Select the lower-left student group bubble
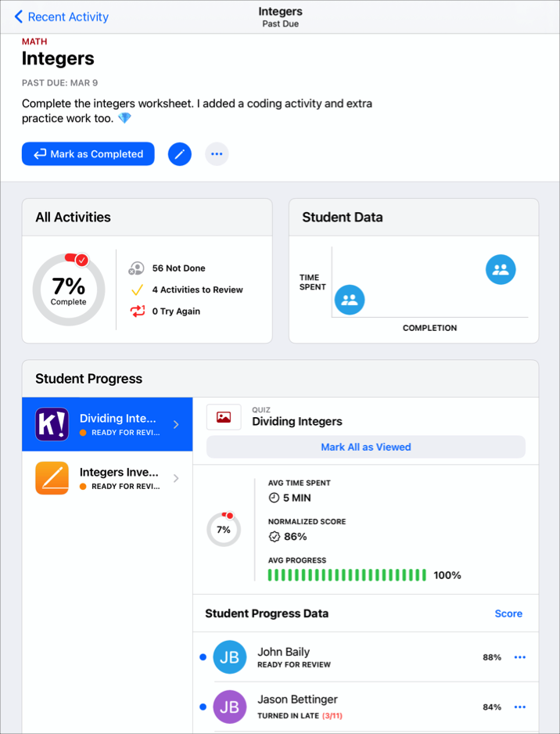This screenshot has height=734, width=560. (x=350, y=299)
